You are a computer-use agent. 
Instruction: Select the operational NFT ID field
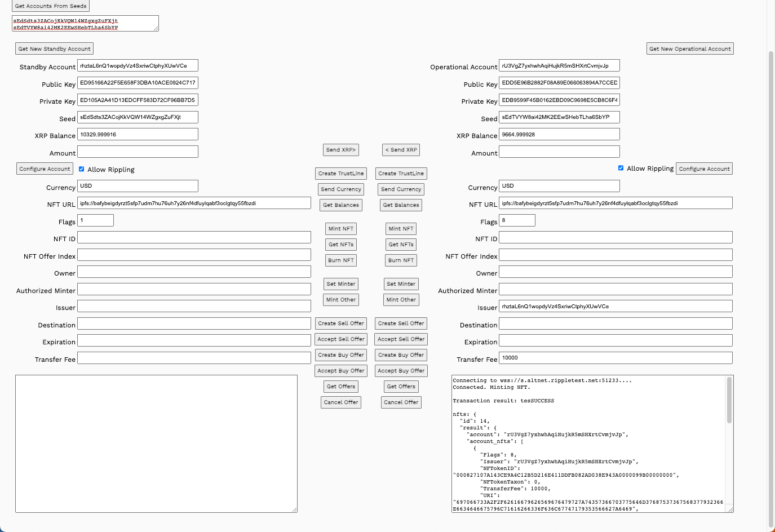point(615,238)
